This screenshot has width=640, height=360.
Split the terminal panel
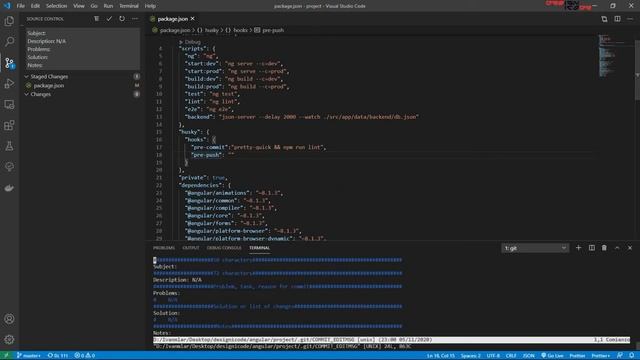pyautogui.click(x=591, y=248)
